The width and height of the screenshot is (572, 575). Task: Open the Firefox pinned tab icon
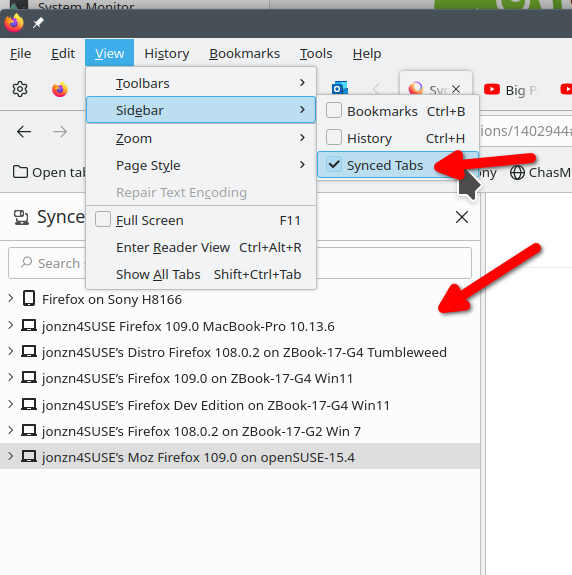pyautogui.click(x=60, y=89)
